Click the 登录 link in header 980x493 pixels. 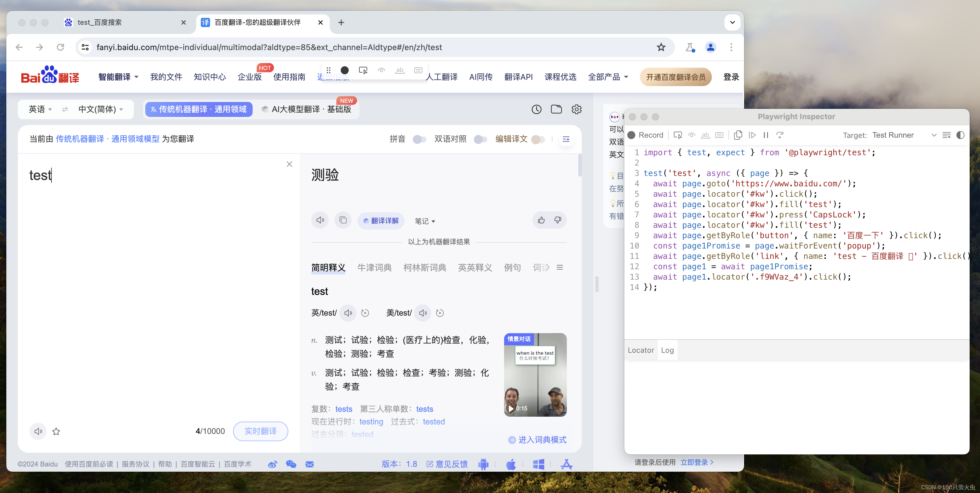731,77
